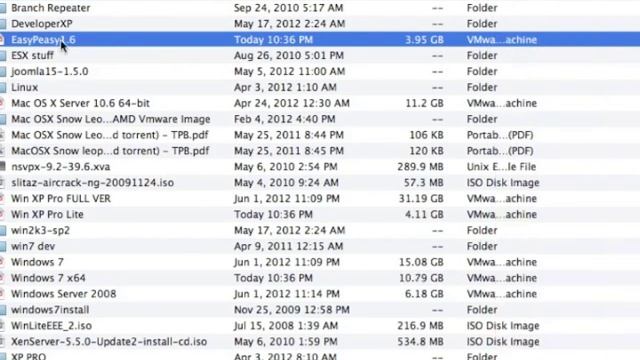
Task: Select the Windows 7 x64 virtual machine
Action: click(x=48, y=278)
